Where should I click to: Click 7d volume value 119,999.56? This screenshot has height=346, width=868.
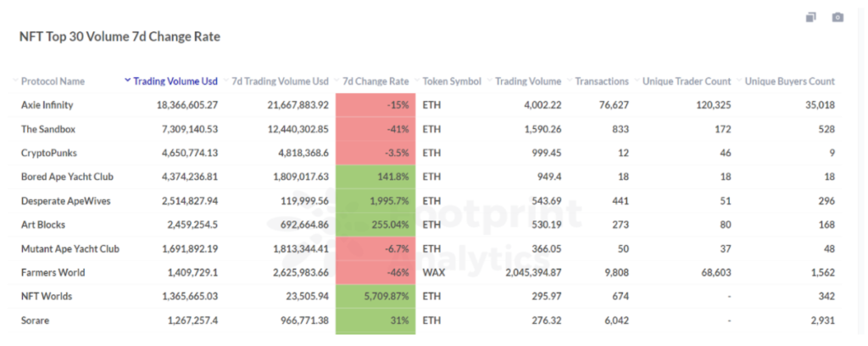pos(303,200)
